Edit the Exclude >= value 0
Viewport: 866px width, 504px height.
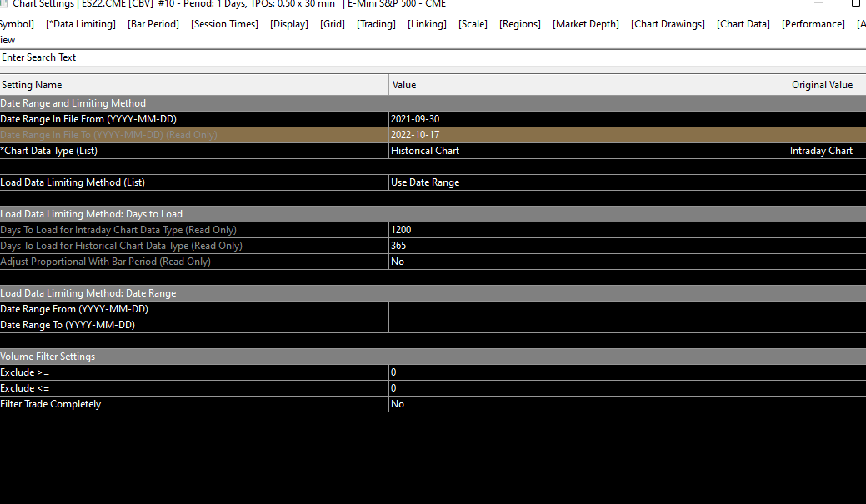(588, 372)
